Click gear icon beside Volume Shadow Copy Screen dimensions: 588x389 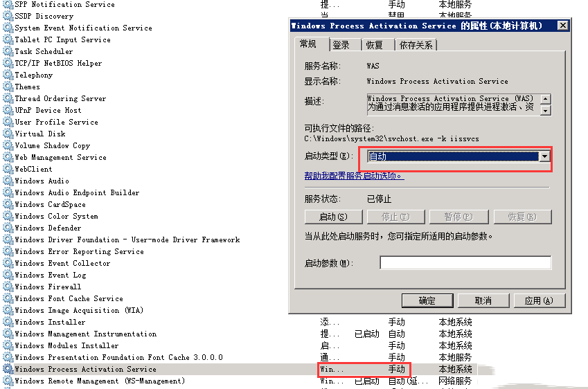[x=8, y=145]
